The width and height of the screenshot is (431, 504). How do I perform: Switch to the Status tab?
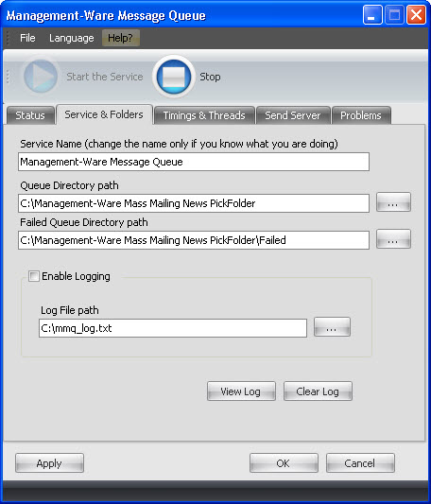(30, 115)
